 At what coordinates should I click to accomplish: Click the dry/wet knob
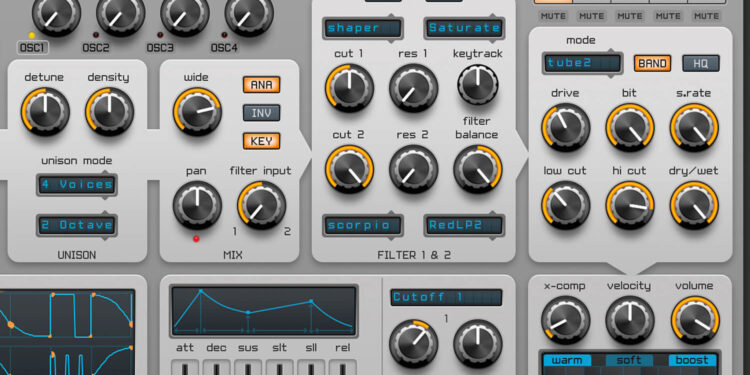pyautogui.click(x=694, y=205)
